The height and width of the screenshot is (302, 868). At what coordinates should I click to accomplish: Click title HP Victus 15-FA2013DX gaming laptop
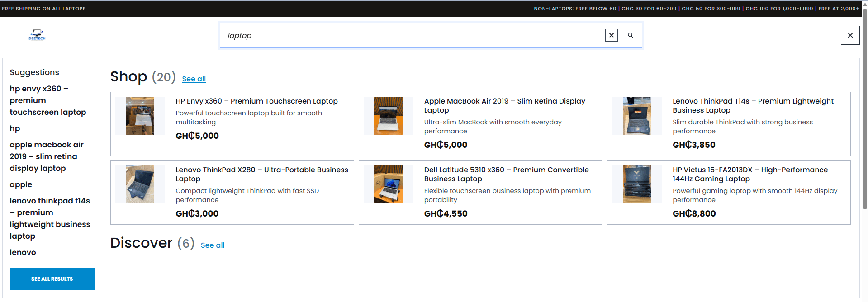click(x=749, y=175)
